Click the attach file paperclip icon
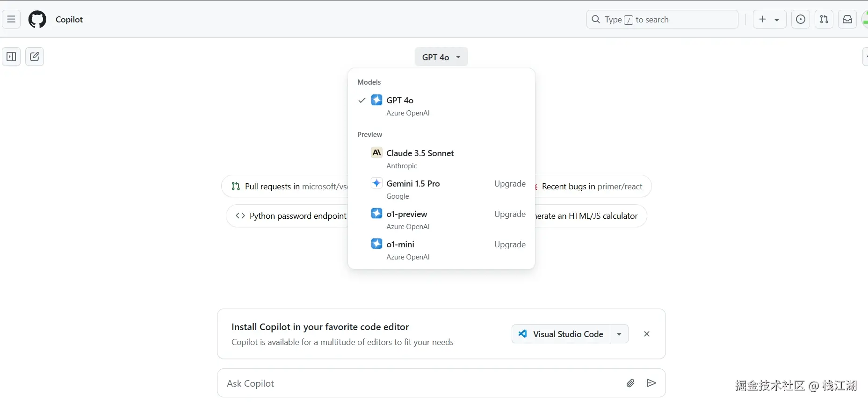This screenshot has width=868, height=403. [630, 383]
